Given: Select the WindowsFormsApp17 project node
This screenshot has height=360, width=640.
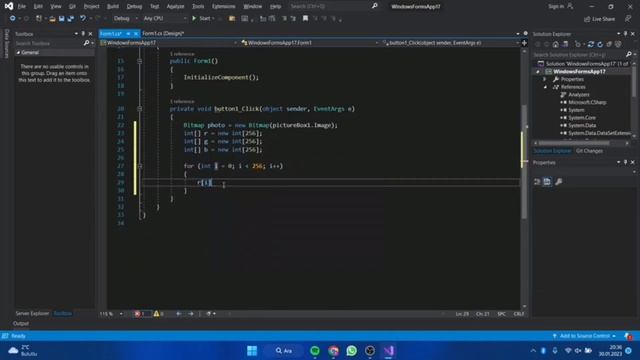Looking at the screenshot, I should tap(579, 72).
